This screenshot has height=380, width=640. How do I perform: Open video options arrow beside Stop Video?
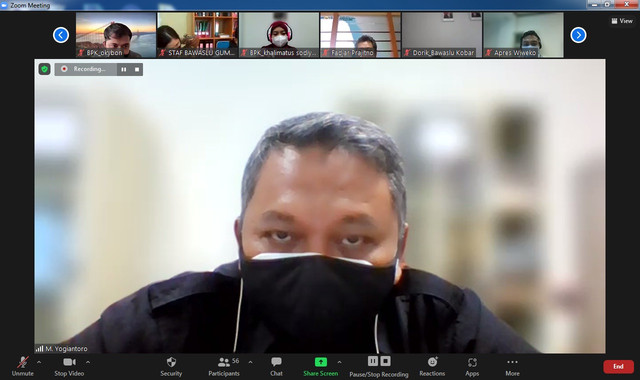click(x=88, y=362)
